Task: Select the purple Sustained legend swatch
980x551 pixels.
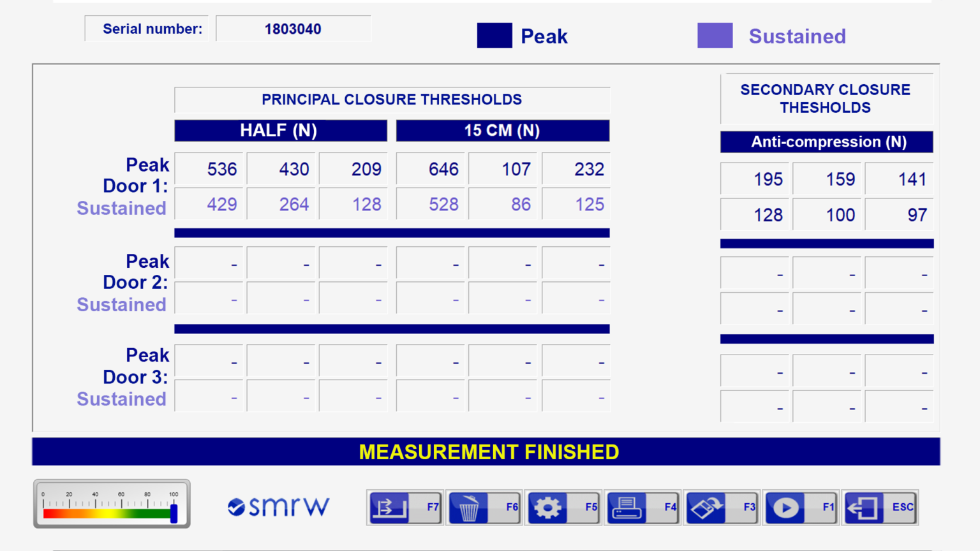Action: 715,36
